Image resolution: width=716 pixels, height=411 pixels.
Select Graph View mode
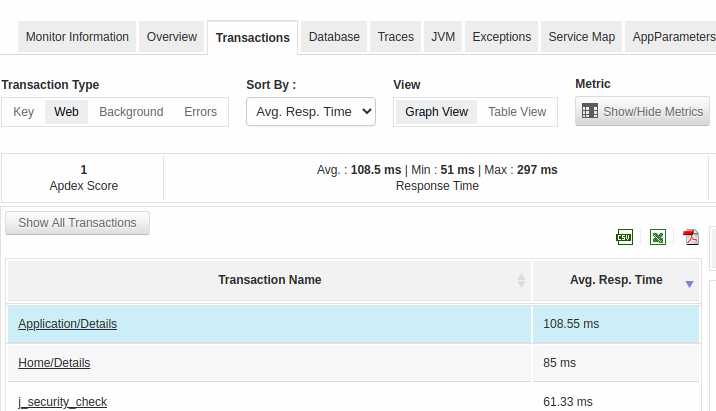436,112
